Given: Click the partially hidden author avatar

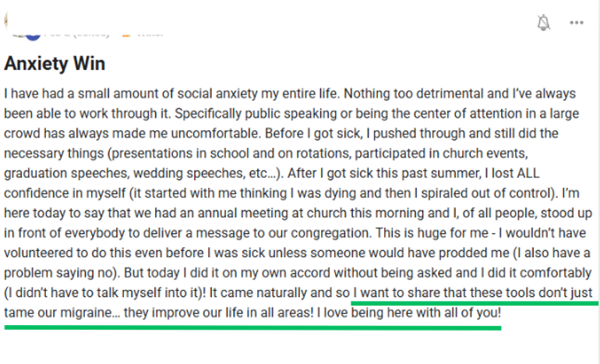Looking at the screenshot, I should click(6, 21).
